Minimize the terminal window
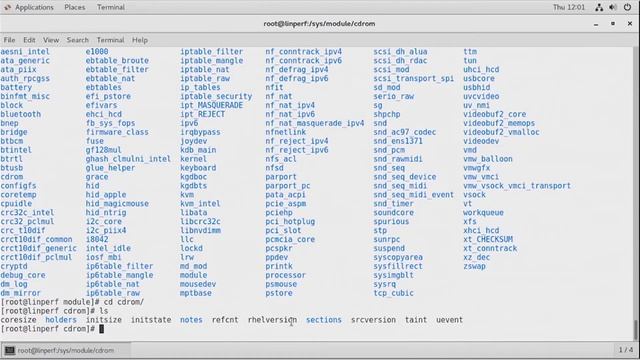 point(596,24)
